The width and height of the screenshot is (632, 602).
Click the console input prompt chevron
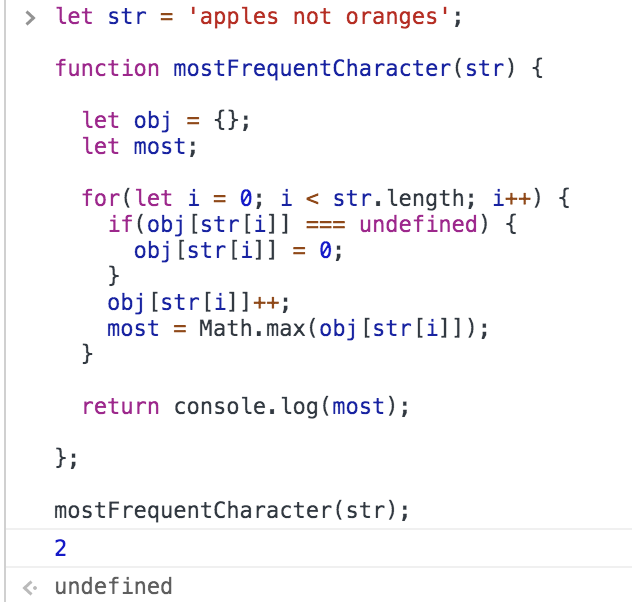[x=30, y=18]
